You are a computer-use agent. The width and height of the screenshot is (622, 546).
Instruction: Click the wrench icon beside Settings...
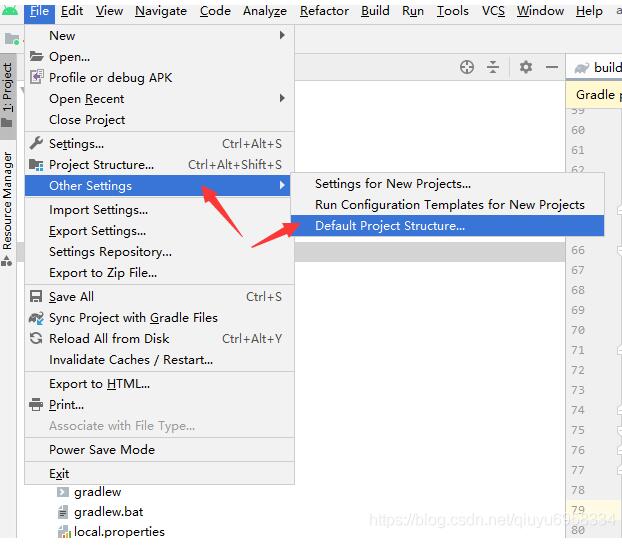pyautogui.click(x=36, y=143)
